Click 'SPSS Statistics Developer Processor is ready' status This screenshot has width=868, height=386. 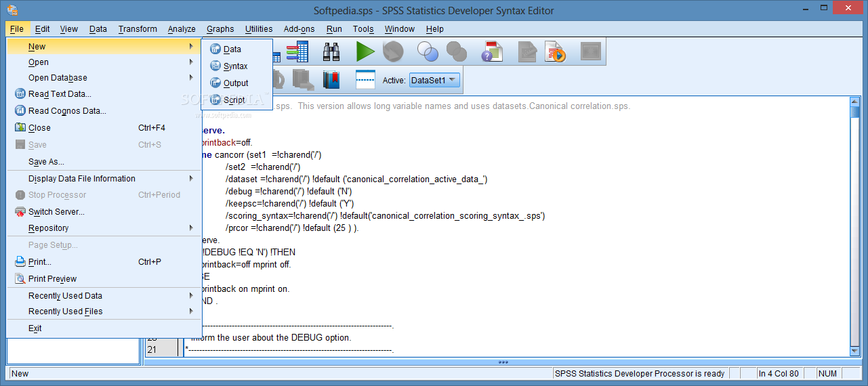coord(640,373)
